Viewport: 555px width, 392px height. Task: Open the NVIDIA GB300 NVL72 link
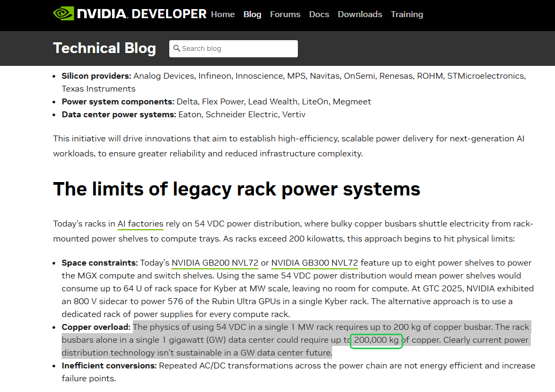click(314, 263)
